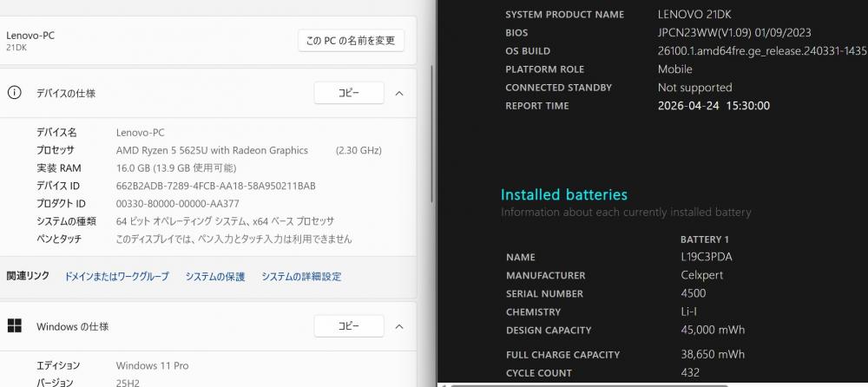Select design capacity 45,000 mWh

[x=713, y=330]
